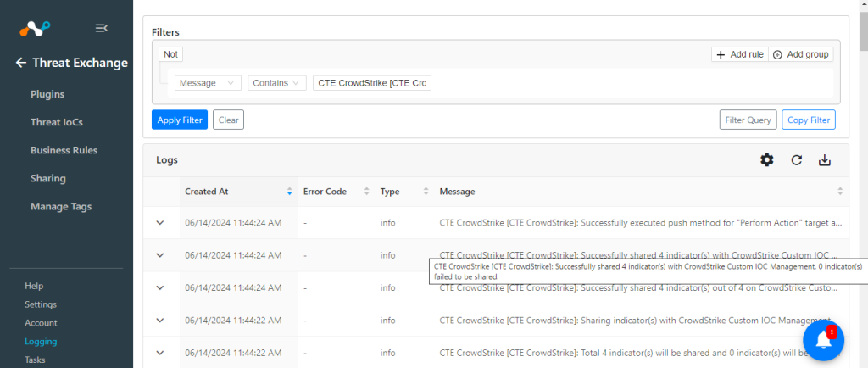
Task: Click the Copy Filter button
Action: pos(808,120)
